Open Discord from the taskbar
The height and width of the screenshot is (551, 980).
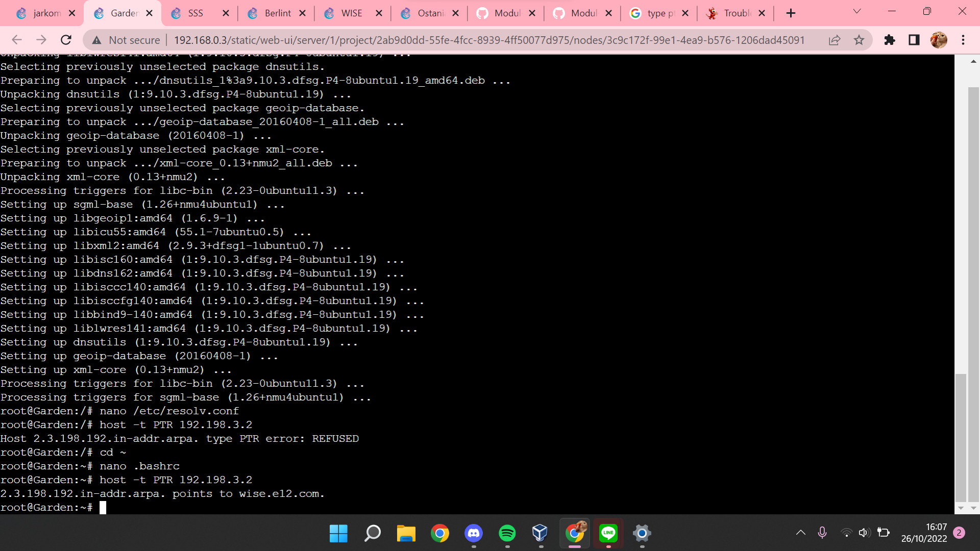tap(473, 534)
